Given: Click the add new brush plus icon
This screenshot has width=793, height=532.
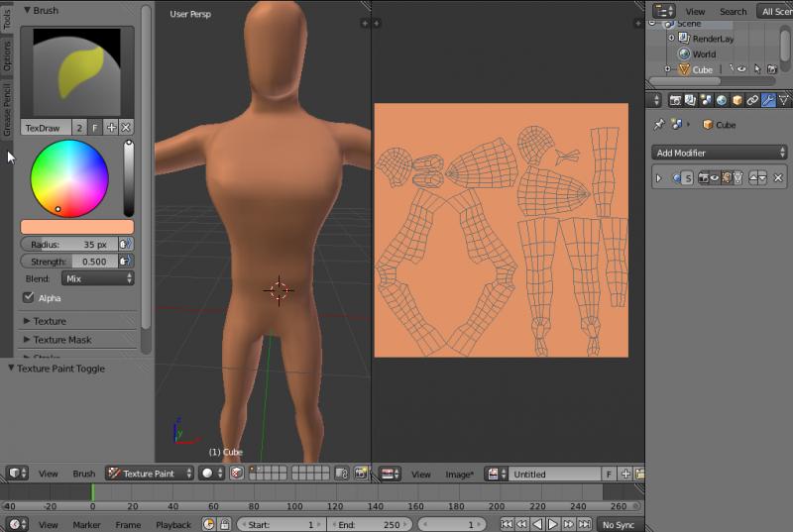Looking at the screenshot, I should (x=111, y=128).
